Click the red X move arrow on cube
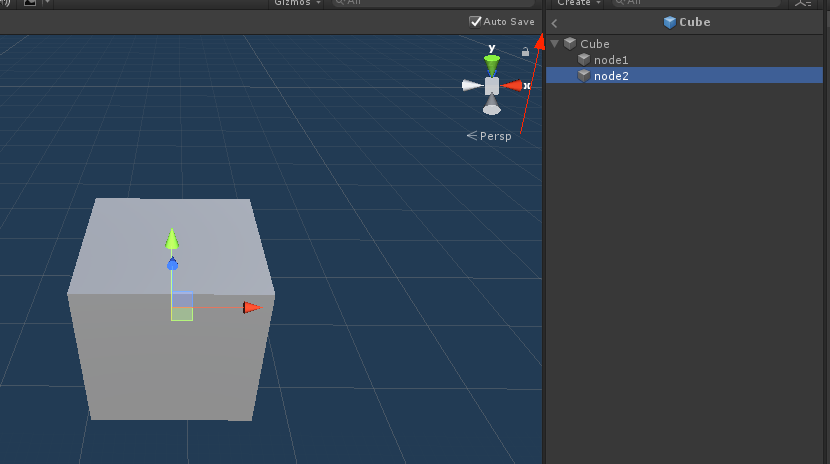 251,307
